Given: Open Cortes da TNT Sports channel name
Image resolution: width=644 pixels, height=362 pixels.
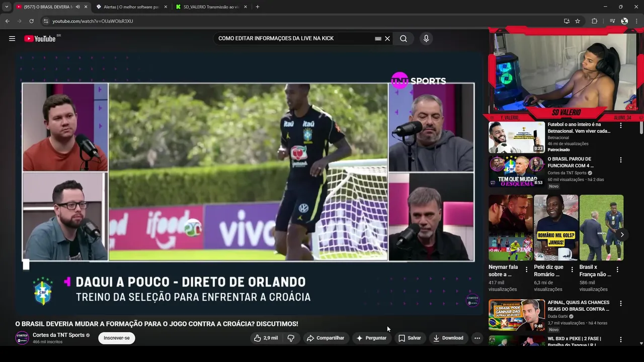Looking at the screenshot, I should (58, 335).
